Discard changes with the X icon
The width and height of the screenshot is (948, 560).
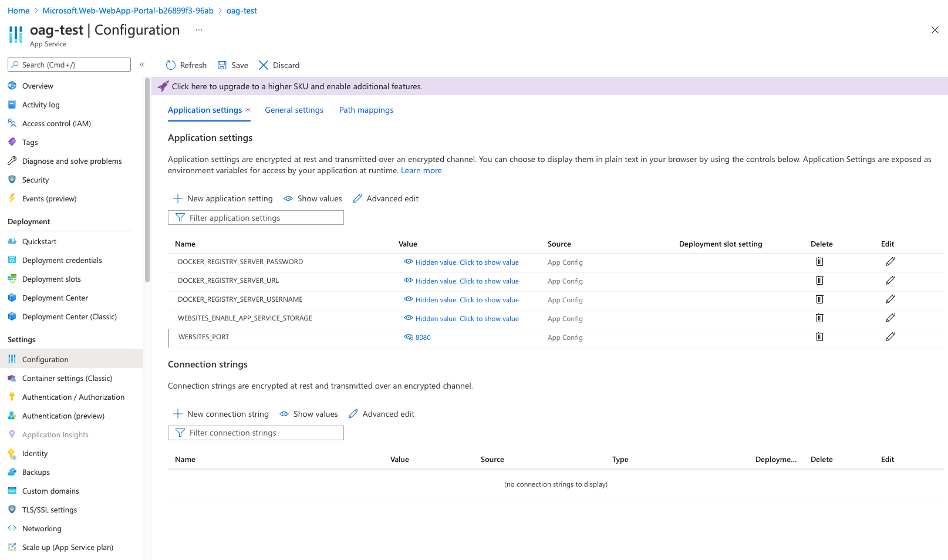click(264, 65)
